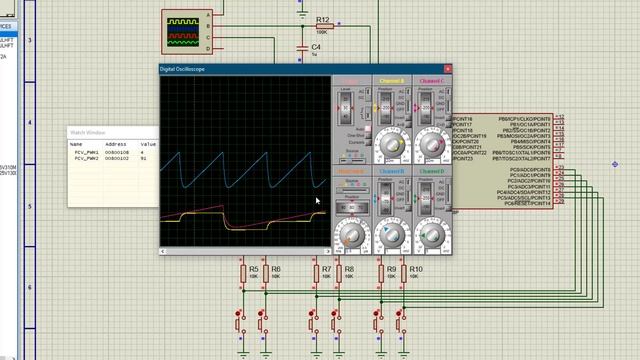This screenshot has height=360, width=640.
Task: Click the Channel C volts-per-division value field
Action: pyautogui.click(x=433, y=160)
